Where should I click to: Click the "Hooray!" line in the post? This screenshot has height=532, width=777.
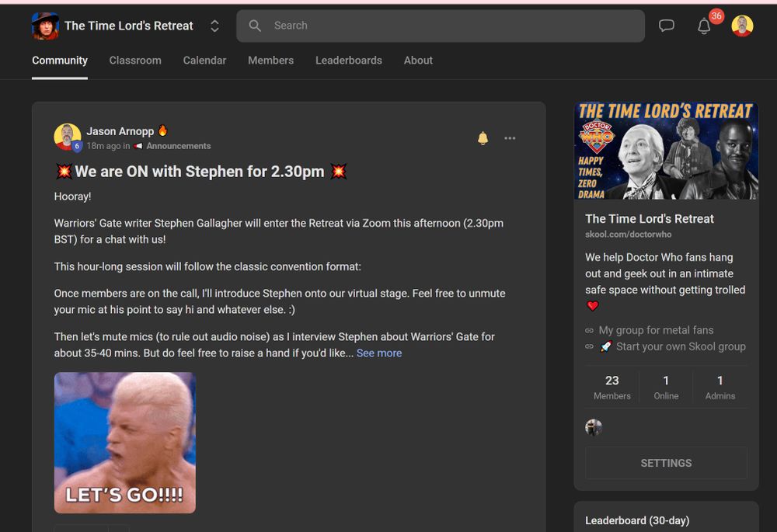(73, 196)
